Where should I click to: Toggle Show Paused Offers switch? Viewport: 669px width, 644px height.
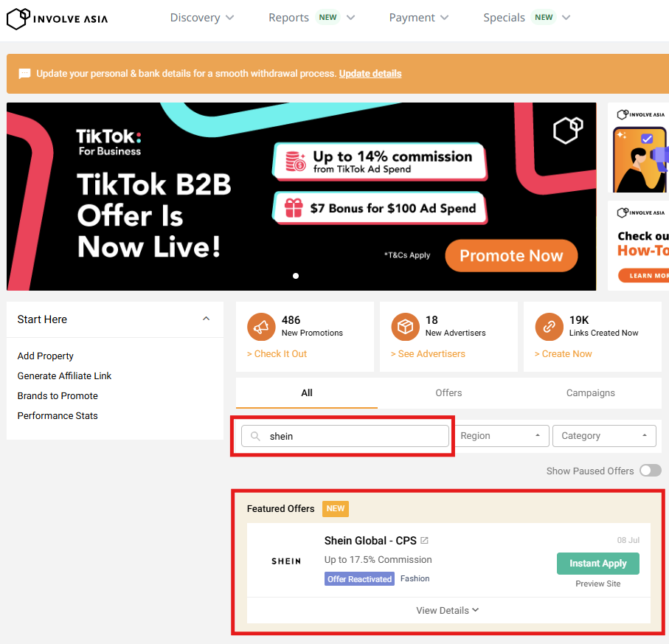tap(650, 471)
